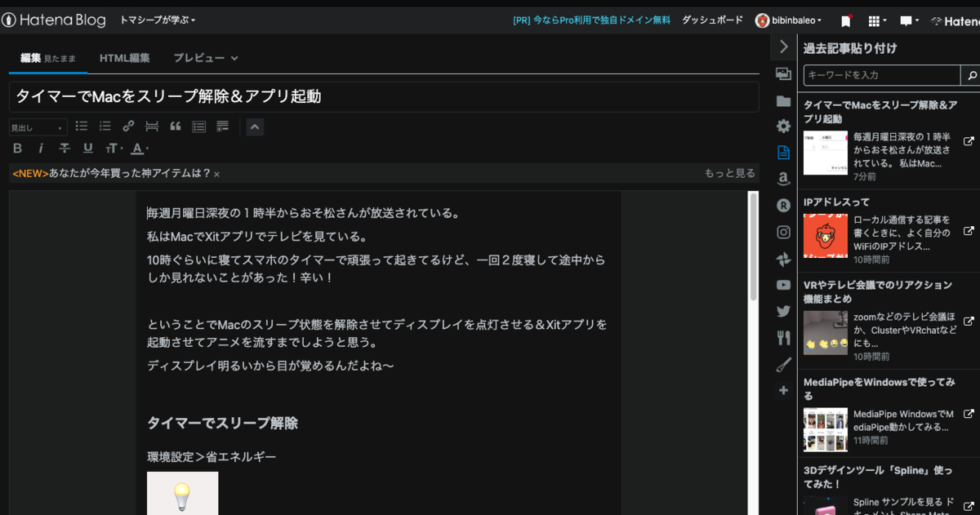This screenshot has width=980, height=515.
Task: Open the Amazon product sidebar icon
Action: (783, 180)
